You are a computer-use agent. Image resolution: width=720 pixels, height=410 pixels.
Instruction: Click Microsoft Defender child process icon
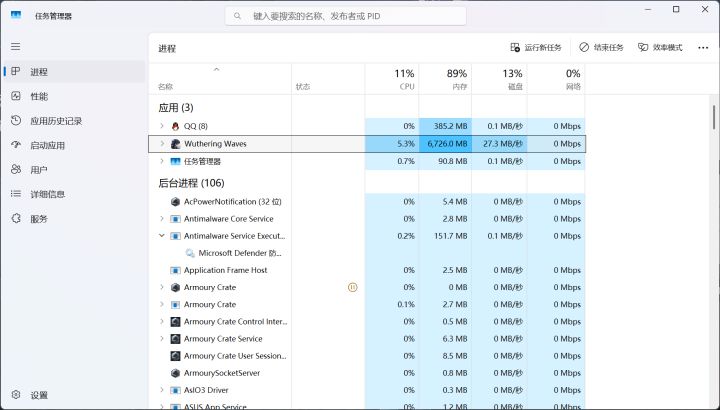[x=190, y=253]
